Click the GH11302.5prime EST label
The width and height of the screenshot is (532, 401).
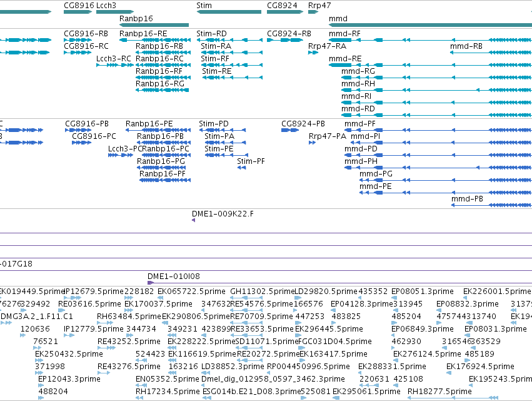[x=263, y=292]
